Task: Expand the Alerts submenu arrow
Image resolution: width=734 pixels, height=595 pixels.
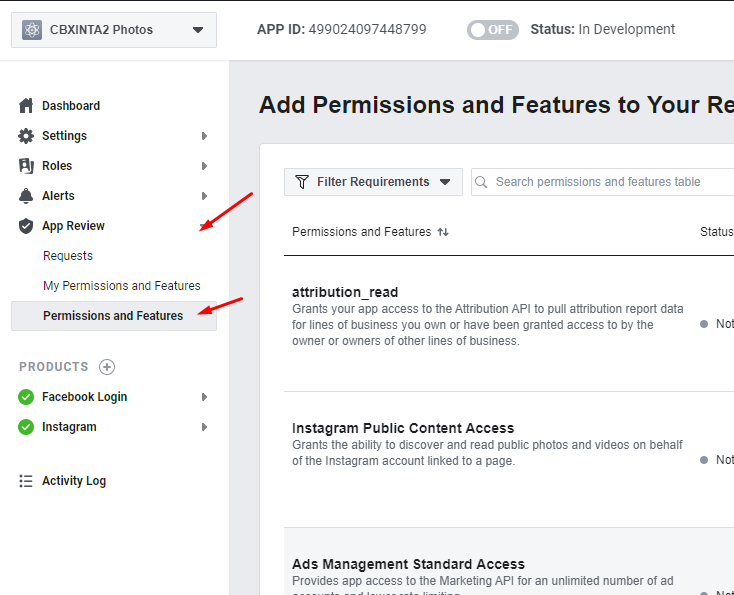Action: [x=204, y=196]
